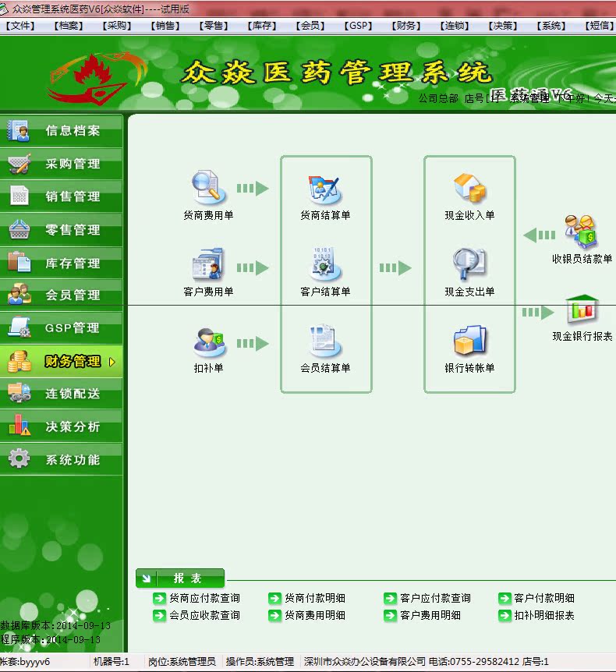Open the 现金收入单 icon
Screen dimensions: 616x672
click(469, 188)
